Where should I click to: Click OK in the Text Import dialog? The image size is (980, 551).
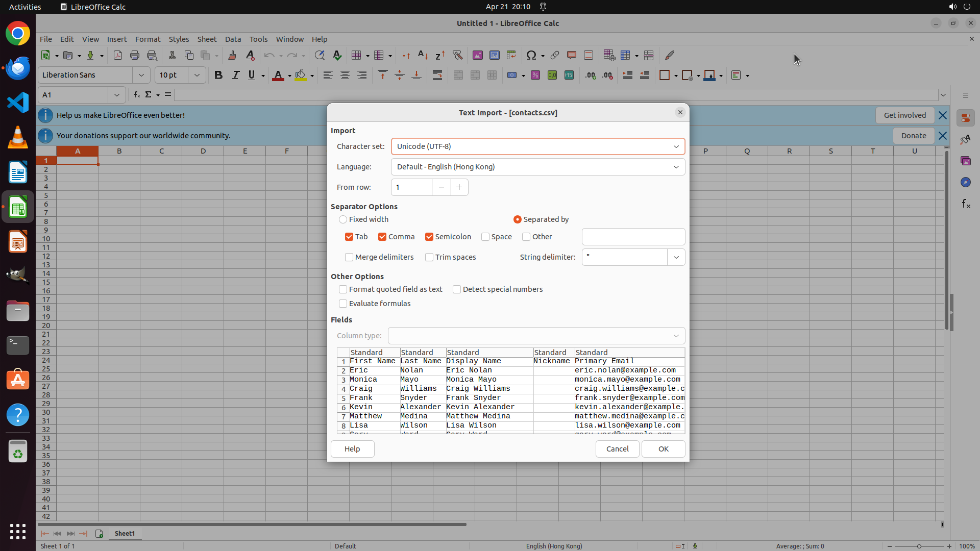(663, 449)
